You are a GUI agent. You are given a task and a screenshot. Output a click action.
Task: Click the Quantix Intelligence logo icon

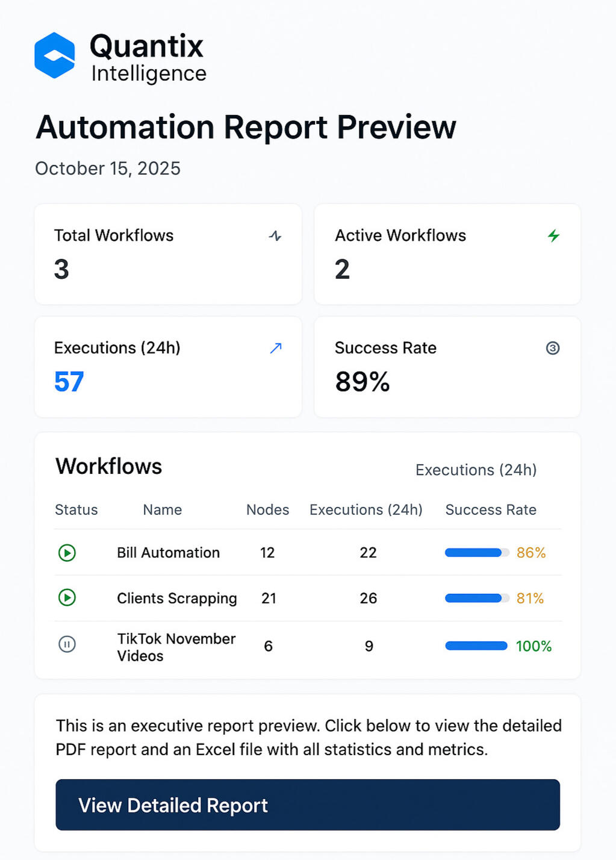point(55,54)
